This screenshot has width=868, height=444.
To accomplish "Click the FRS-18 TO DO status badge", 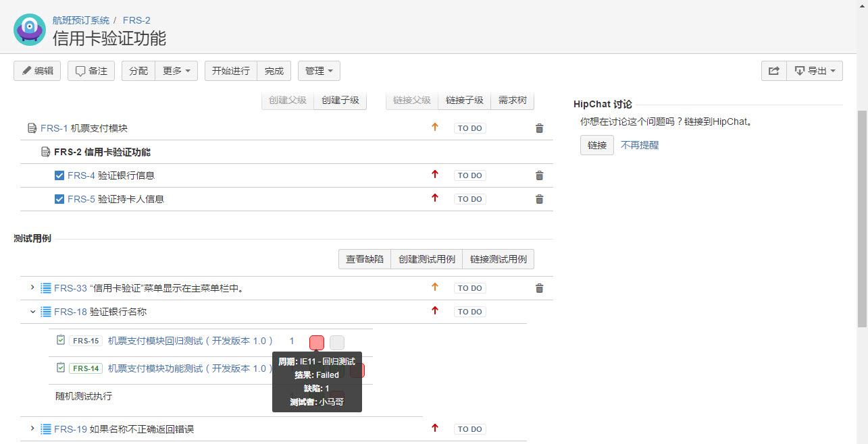I will [x=470, y=312].
